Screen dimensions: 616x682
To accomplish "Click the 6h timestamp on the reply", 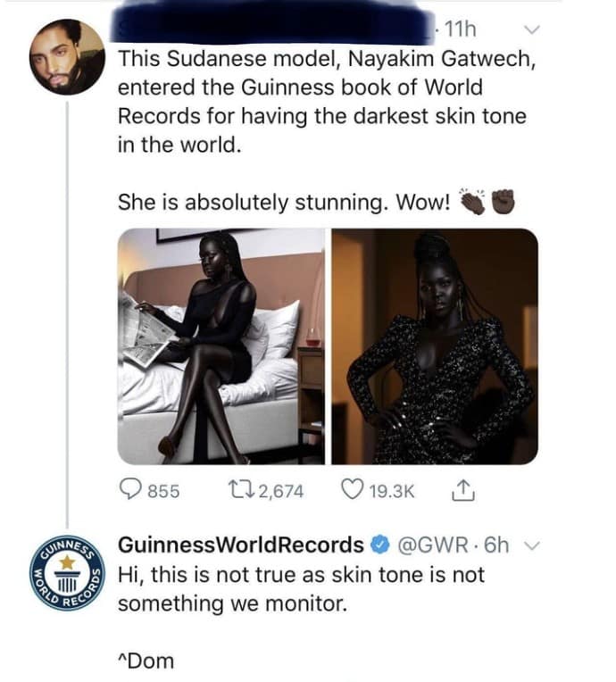I will point(496,545).
